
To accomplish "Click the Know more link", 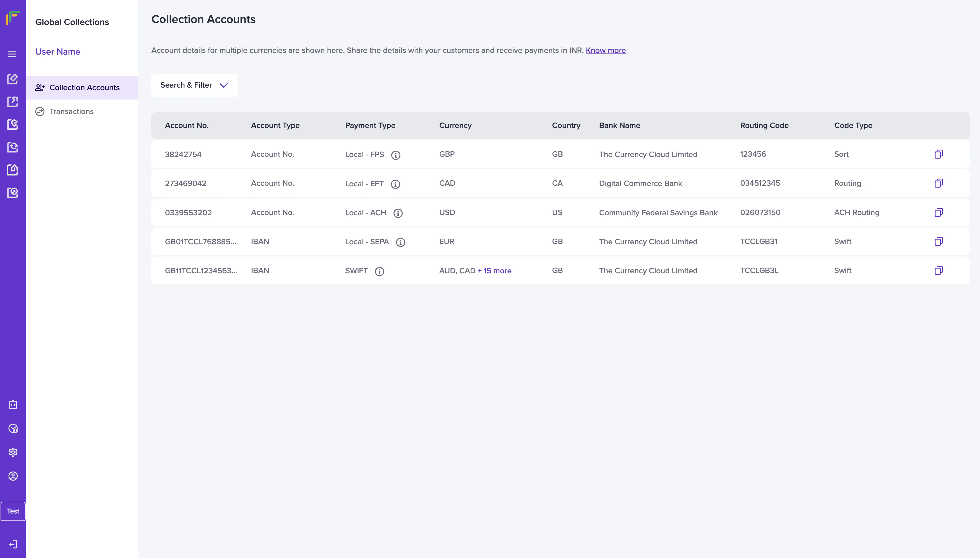I will coord(606,50).
